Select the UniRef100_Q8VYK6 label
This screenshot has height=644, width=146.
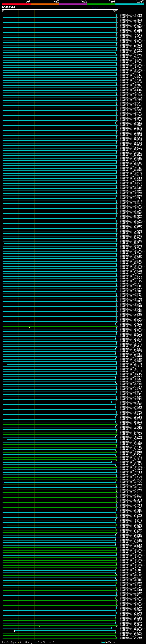[131, 153]
